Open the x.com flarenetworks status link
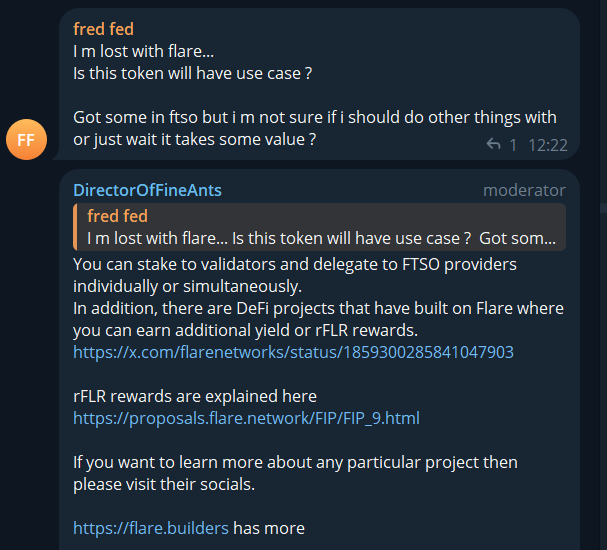The height and width of the screenshot is (550, 607). point(293,352)
